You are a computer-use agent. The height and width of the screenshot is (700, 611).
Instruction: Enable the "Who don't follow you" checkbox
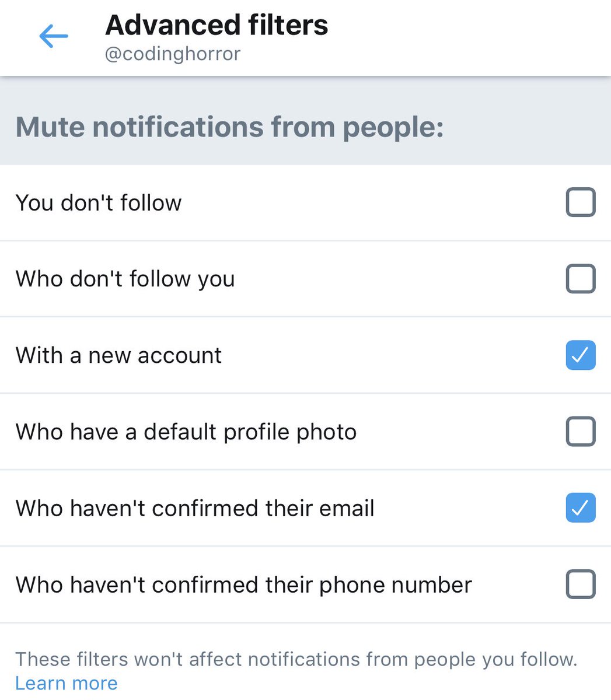580,279
